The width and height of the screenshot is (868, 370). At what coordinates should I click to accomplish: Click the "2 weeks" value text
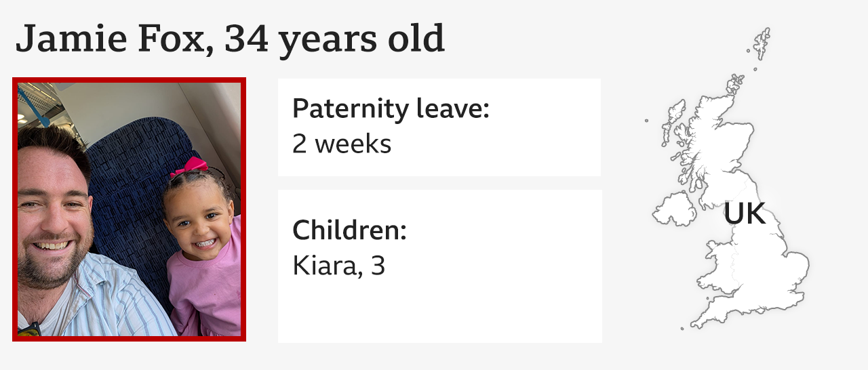(x=342, y=144)
